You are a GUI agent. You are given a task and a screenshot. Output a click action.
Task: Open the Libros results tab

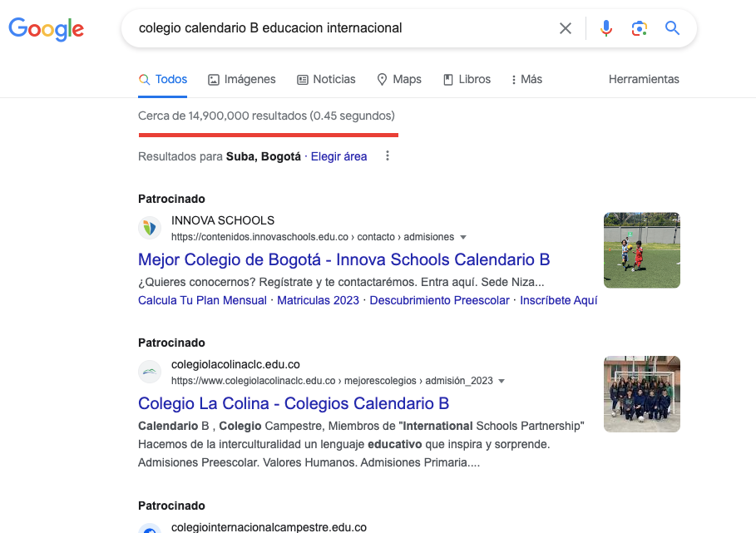point(467,80)
